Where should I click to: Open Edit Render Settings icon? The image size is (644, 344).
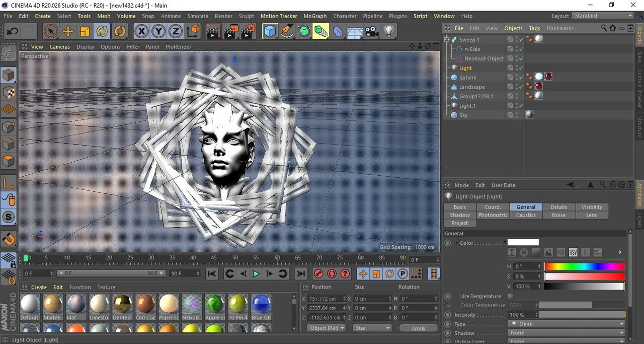pos(248,31)
